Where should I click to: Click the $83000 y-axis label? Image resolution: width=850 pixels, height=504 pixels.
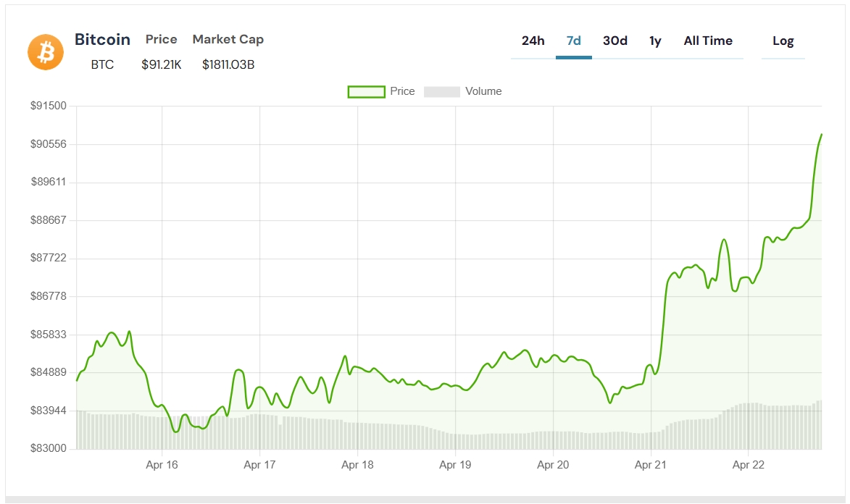click(x=49, y=448)
